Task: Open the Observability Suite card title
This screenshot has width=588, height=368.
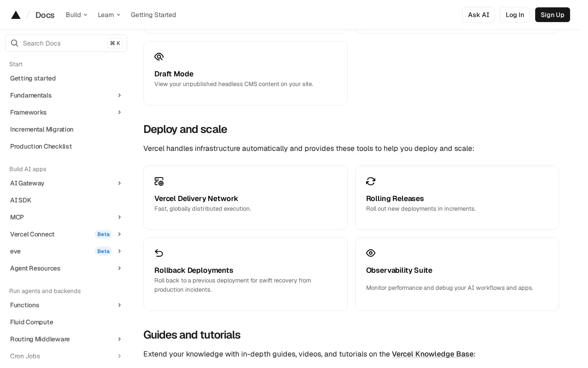Action: (399, 270)
